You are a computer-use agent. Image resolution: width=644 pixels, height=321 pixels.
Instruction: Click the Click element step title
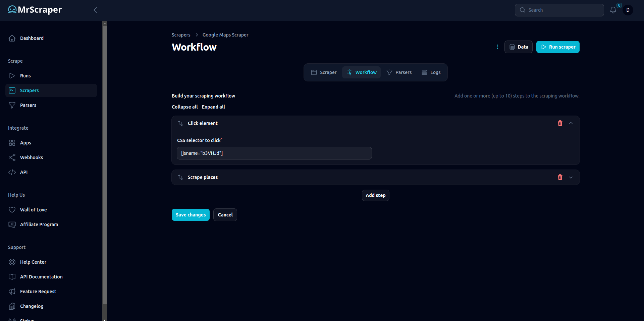203,123
